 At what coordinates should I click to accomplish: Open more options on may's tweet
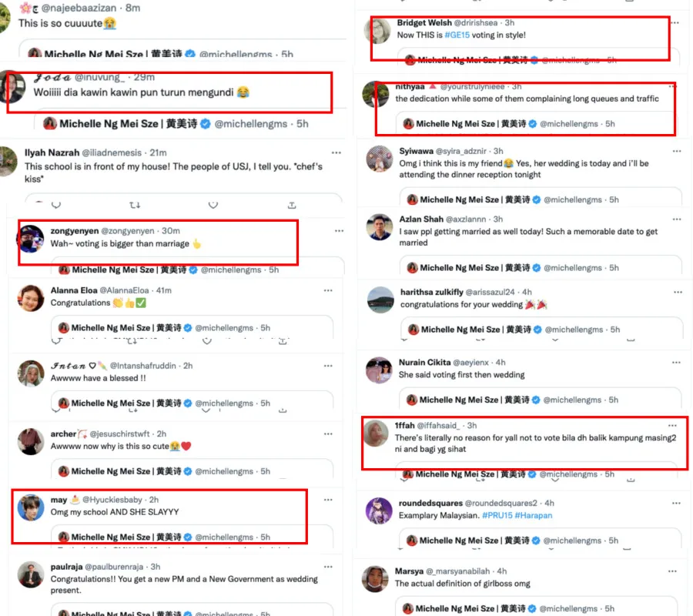coord(328,500)
